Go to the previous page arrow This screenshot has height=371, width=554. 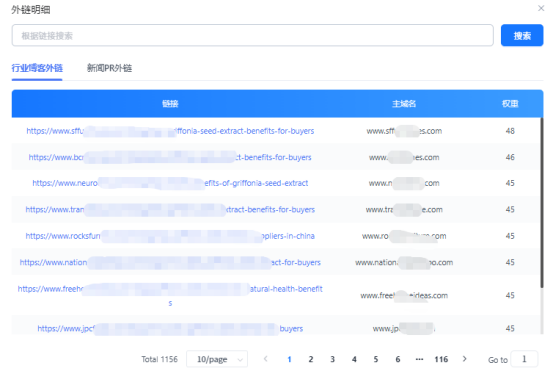(x=266, y=359)
